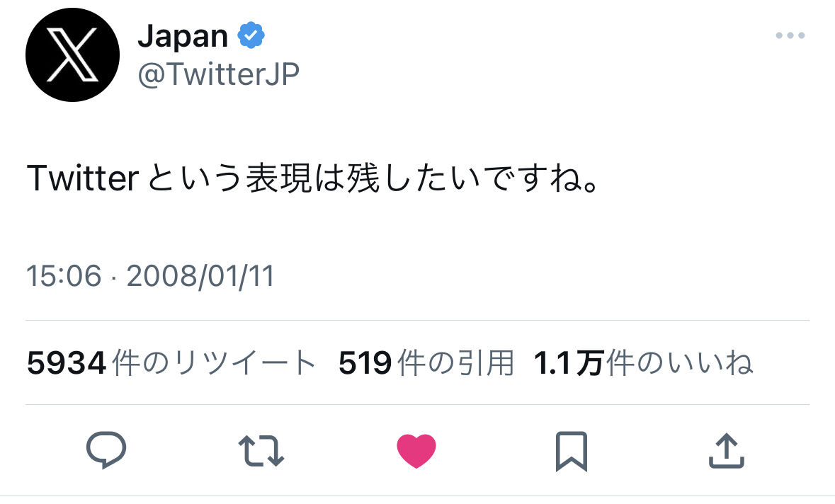Image resolution: width=835 pixels, height=504 pixels.
Task: Click the bold 1.1万 likes number
Action: tap(568, 364)
